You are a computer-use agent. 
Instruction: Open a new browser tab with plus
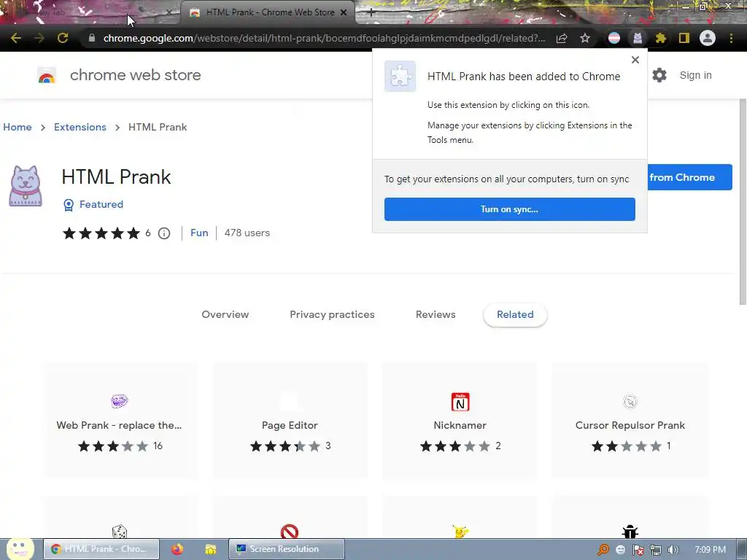pos(371,12)
